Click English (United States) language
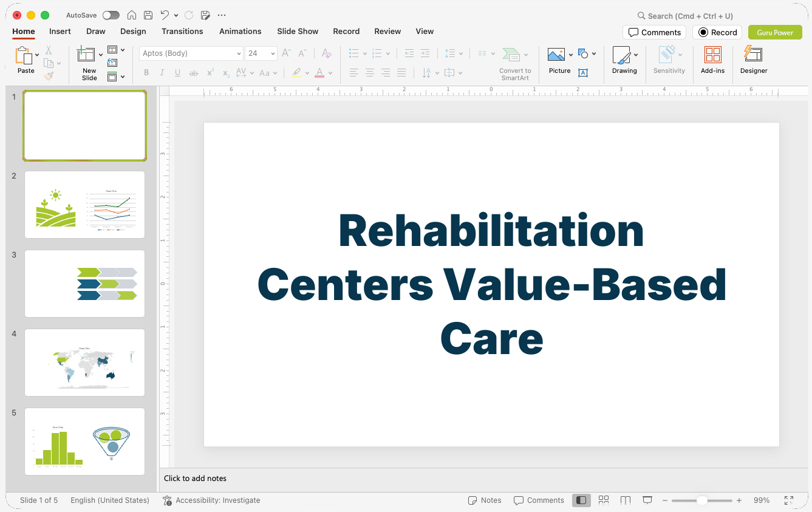Viewport: 812px width, 512px height. coord(110,500)
